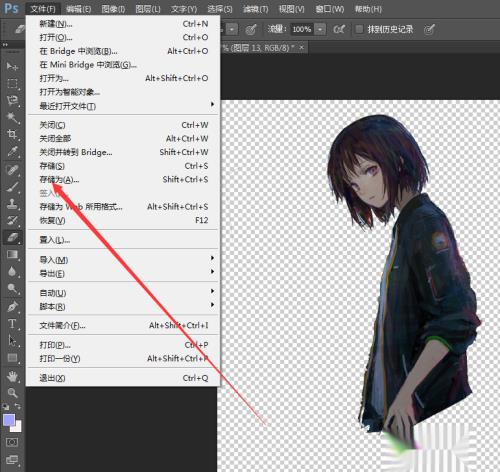This screenshot has height=472, width=500.
Task: Expand the Export submenu
Action: [x=212, y=272]
